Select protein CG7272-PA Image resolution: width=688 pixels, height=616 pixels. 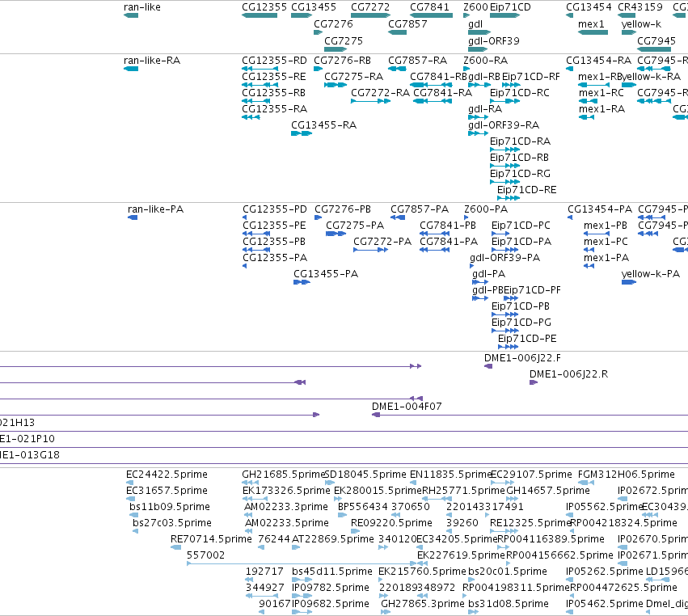(382, 242)
